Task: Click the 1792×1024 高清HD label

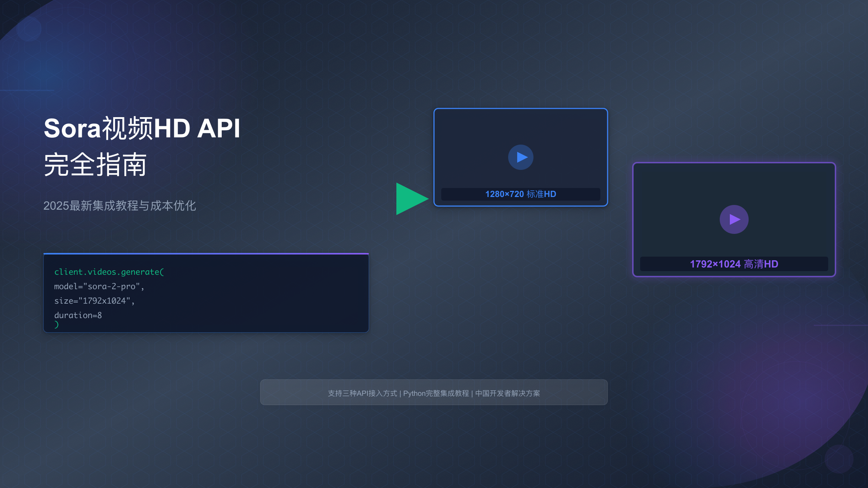Action: (734, 264)
